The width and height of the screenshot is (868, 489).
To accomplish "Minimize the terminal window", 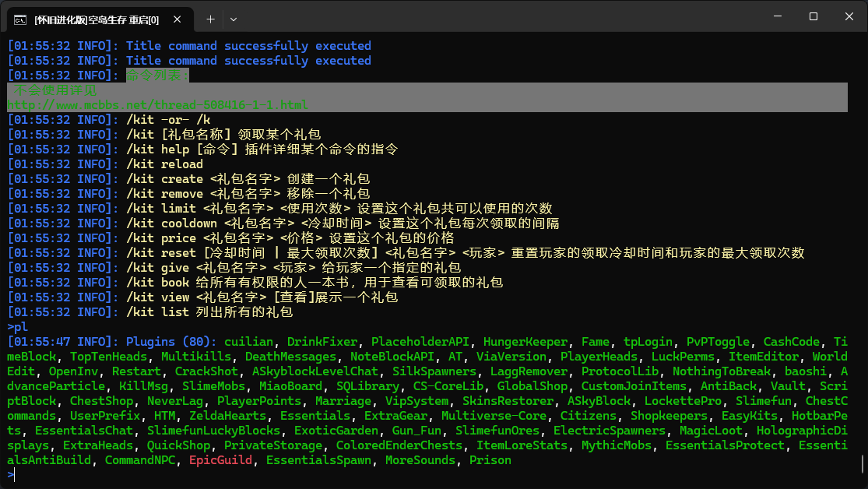I will pyautogui.click(x=776, y=16).
